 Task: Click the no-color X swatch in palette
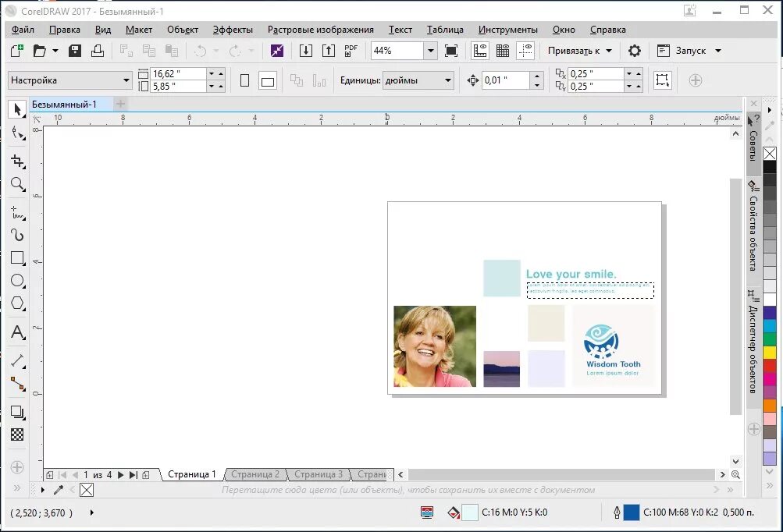pos(770,154)
